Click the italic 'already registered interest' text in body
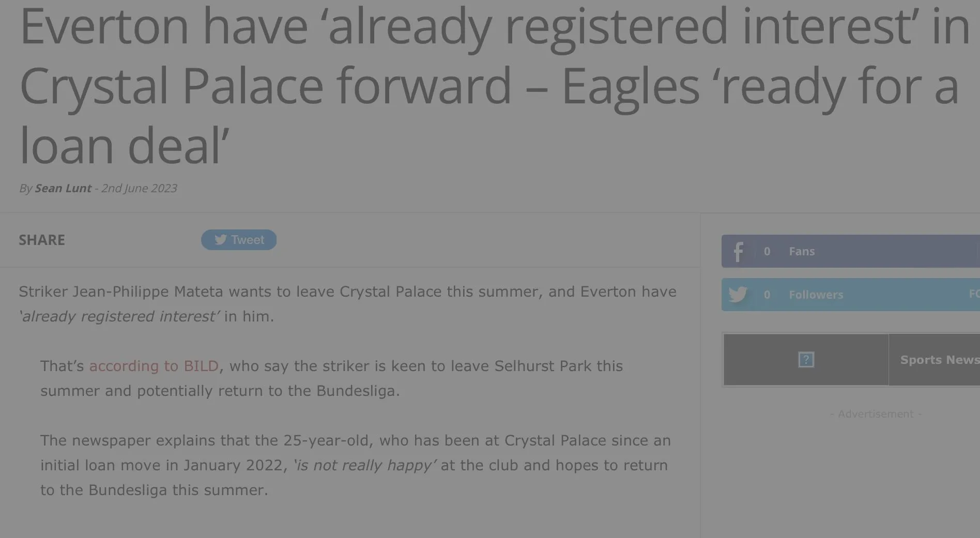This screenshot has width=980, height=538. pyautogui.click(x=119, y=316)
